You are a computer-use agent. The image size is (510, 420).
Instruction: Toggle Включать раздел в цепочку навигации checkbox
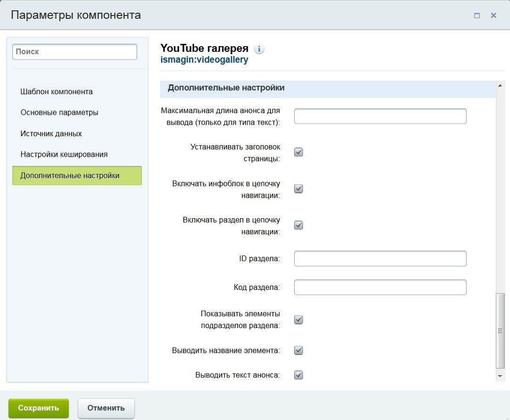(x=298, y=225)
